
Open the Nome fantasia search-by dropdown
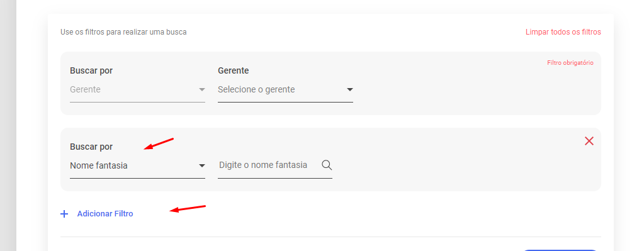138,165
